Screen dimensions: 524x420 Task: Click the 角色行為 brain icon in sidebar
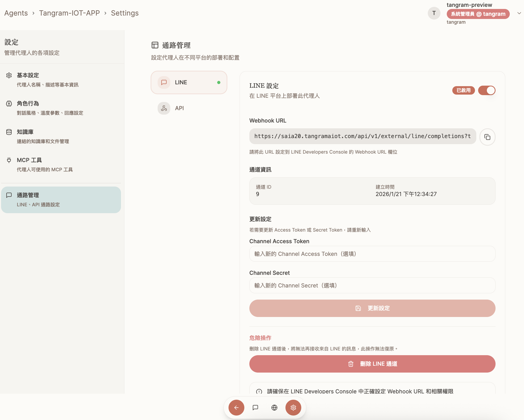click(x=9, y=104)
